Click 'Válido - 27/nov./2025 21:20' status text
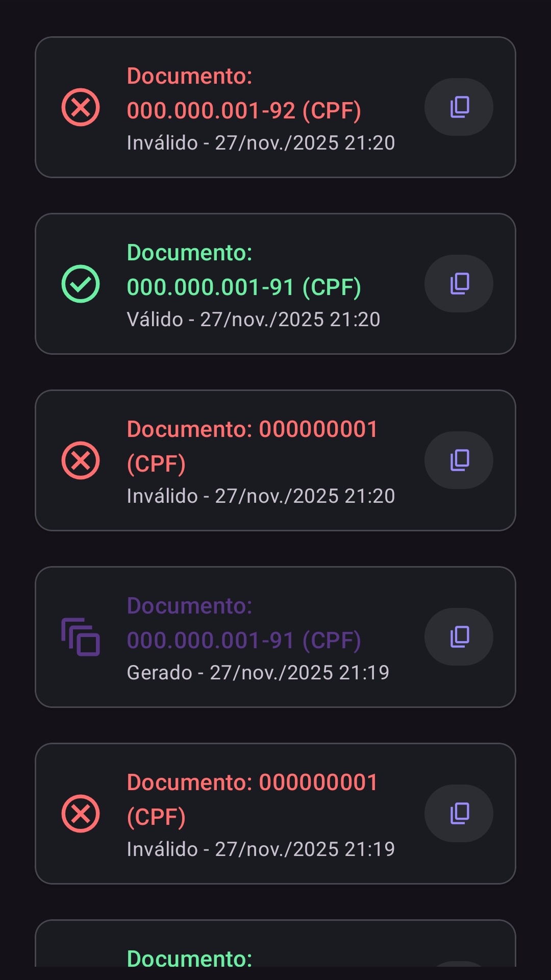Image resolution: width=551 pixels, height=980 pixels. 254,320
